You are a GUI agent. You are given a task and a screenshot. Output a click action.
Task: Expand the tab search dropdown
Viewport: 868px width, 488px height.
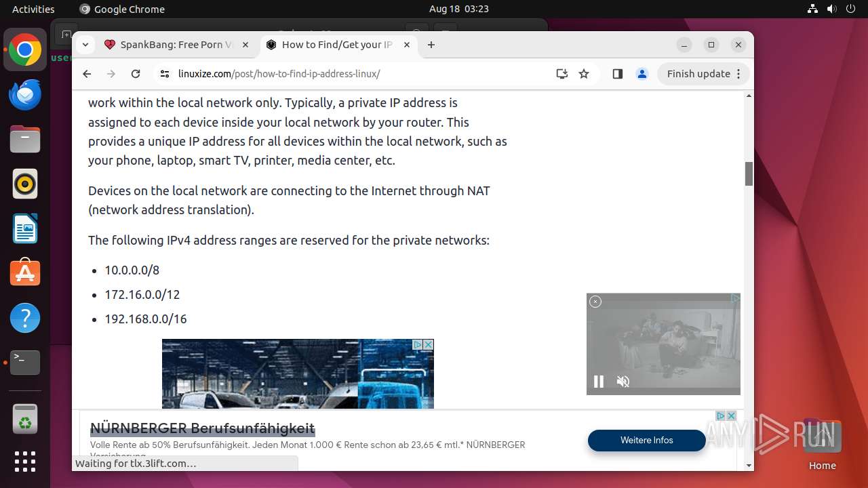85,45
